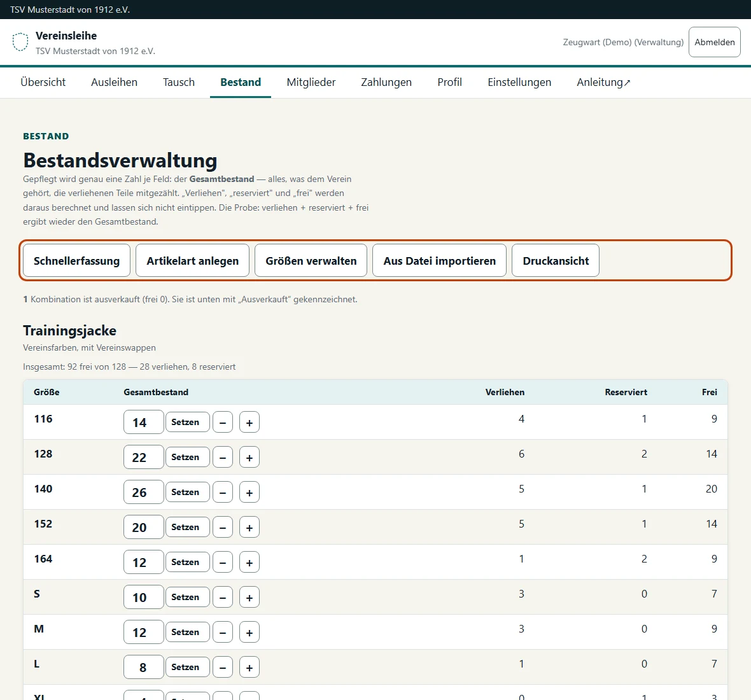Click the Vereinsleihe shield logo icon
This screenshot has height=700, width=751.
click(20, 42)
